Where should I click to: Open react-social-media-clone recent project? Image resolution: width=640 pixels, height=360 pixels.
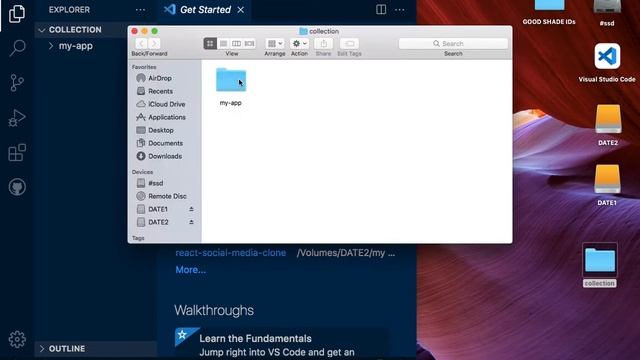(x=231, y=253)
